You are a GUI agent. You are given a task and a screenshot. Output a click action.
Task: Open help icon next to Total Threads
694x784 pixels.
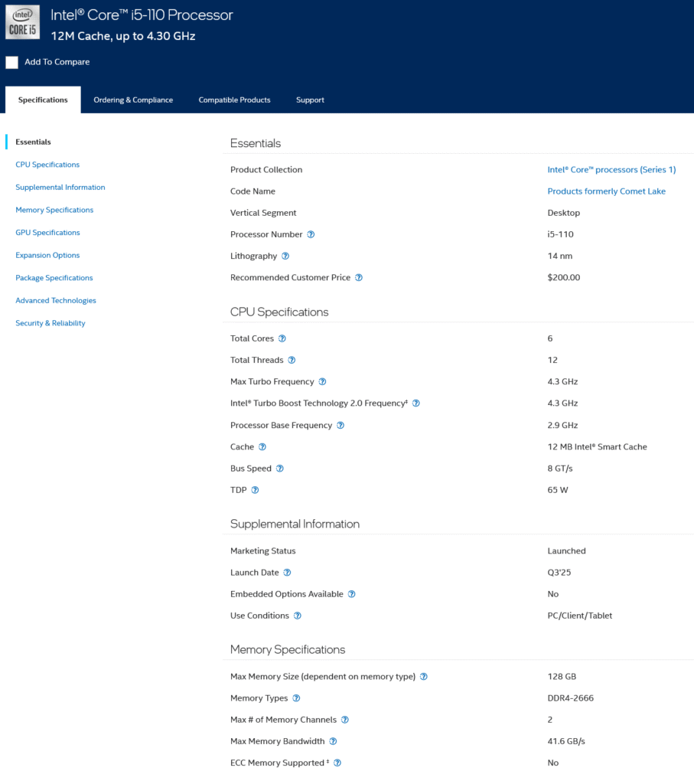pyautogui.click(x=292, y=360)
